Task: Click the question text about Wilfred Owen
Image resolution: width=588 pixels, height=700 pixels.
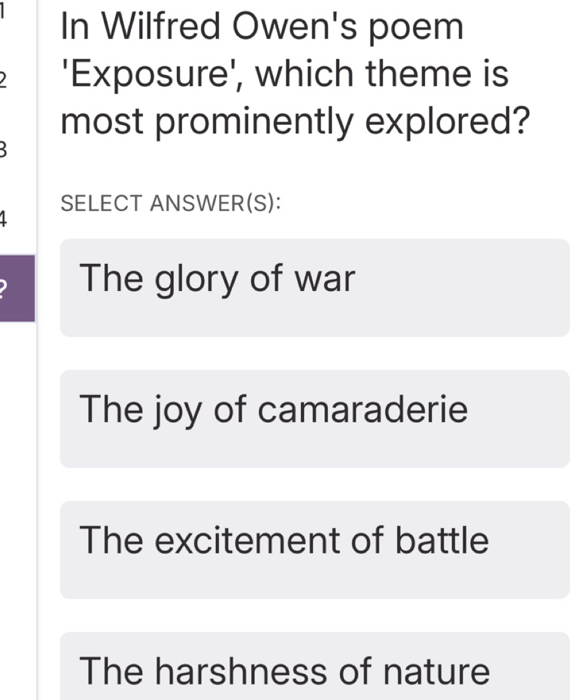Action: click(x=295, y=73)
